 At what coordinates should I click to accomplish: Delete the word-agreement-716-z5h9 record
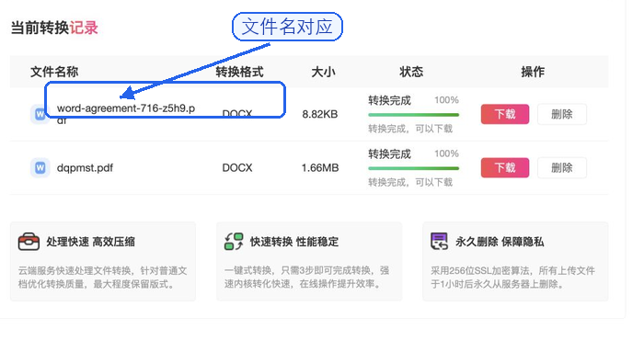pyautogui.click(x=561, y=114)
